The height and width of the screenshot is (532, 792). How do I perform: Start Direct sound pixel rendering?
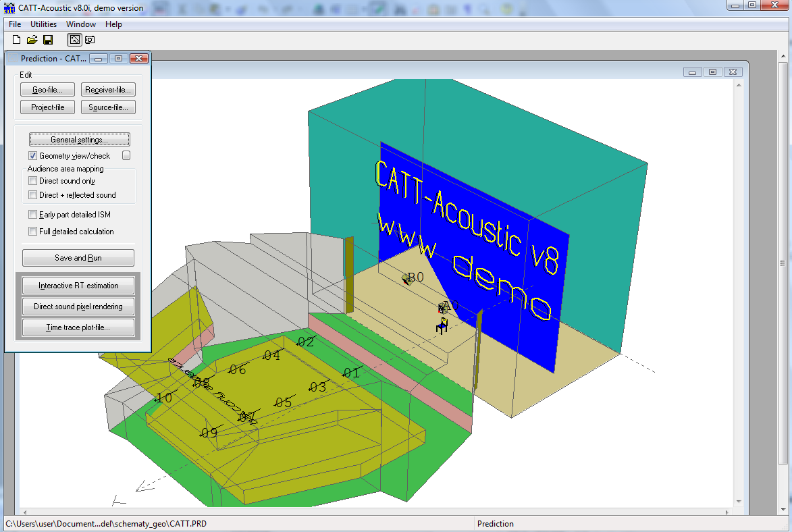click(78, 306)
